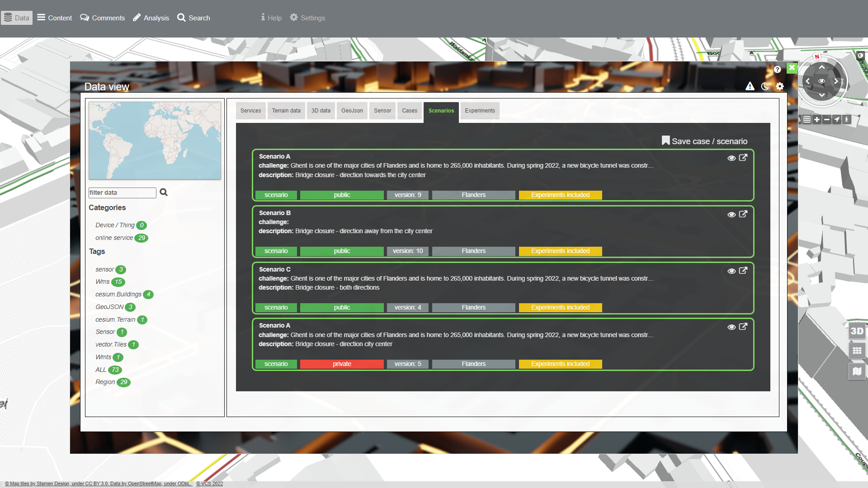This screenshot has width=868, height=488.
Task: Click Save case / scenario
Action: (x=704, y=141)
